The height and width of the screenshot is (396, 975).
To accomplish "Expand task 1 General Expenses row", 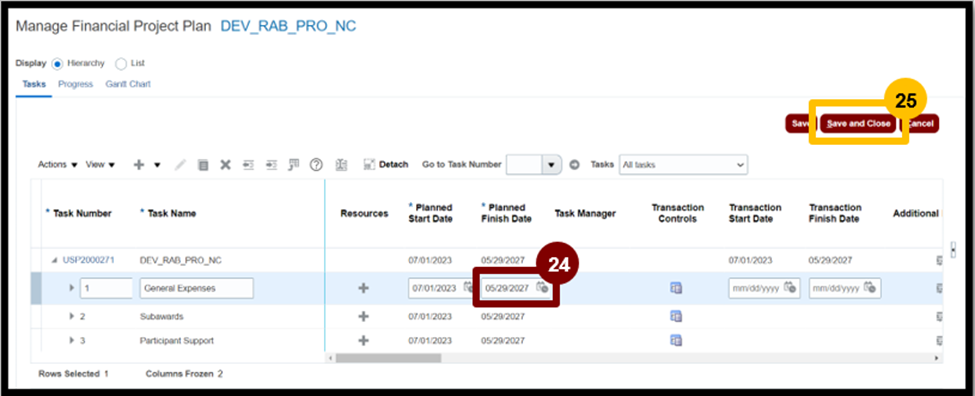I will [72, 288].
